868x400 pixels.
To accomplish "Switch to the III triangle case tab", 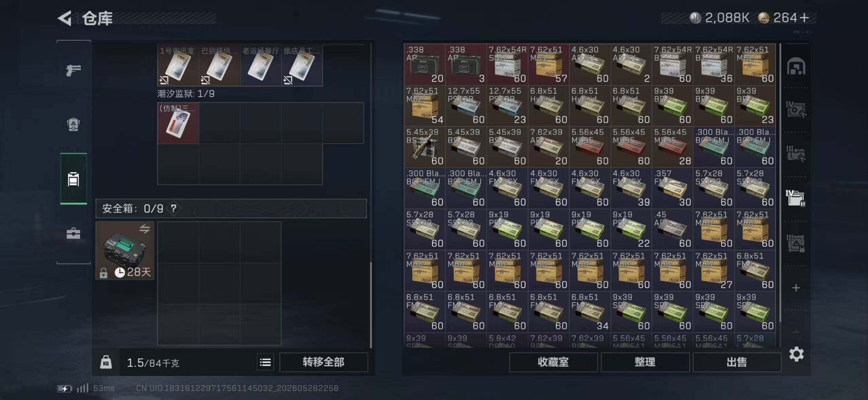I will click(796, 243).
